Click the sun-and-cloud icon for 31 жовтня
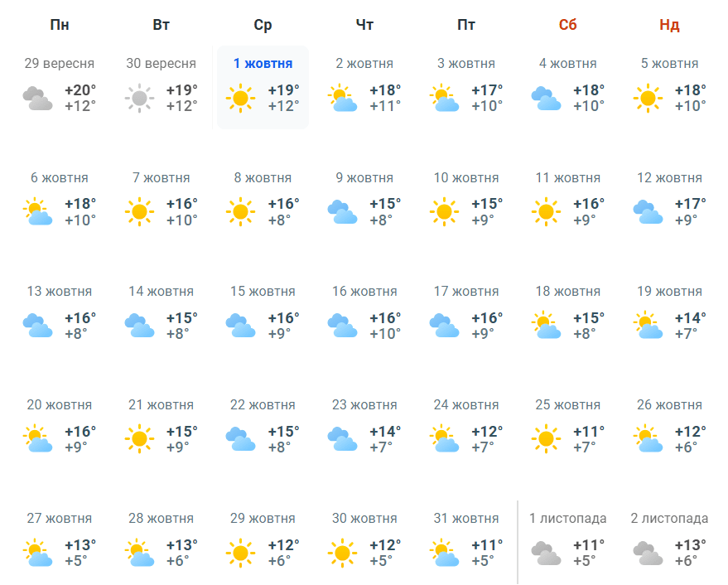The height and width of the screenshot is (585, 728). click(x=444, y=553)
